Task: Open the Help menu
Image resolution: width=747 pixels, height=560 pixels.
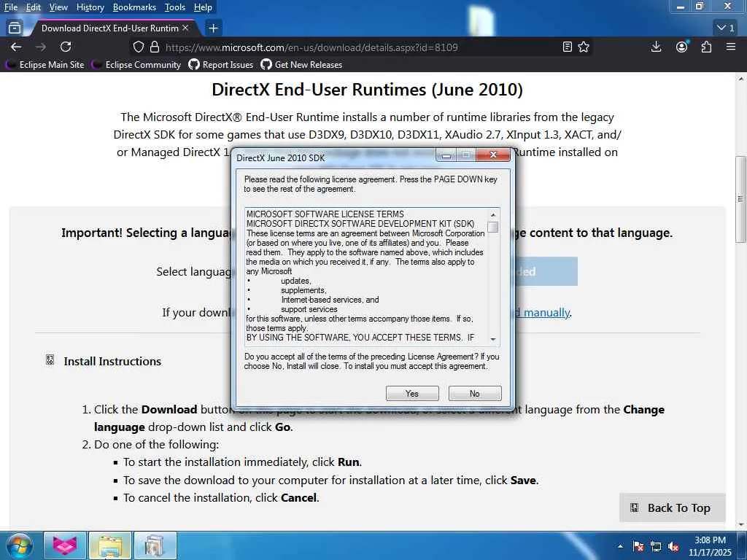Action: pyautogui.click(x=203, y=7)
